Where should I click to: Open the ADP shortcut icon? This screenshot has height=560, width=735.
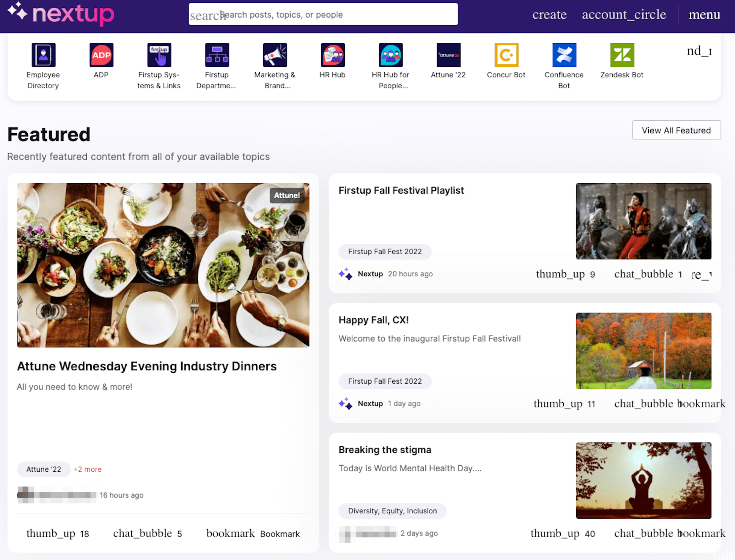pyautogui.click(x=101, y=55)
